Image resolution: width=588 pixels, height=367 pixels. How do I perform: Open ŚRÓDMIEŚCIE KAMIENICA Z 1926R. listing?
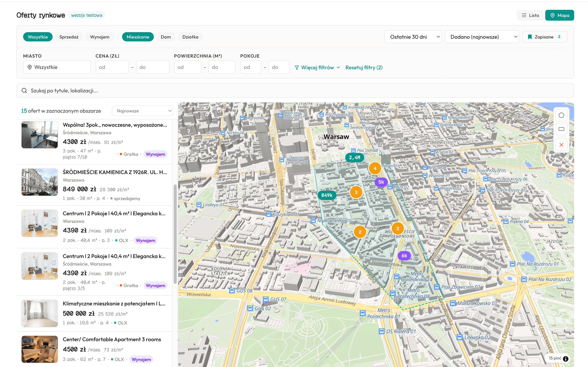[115, 172]
